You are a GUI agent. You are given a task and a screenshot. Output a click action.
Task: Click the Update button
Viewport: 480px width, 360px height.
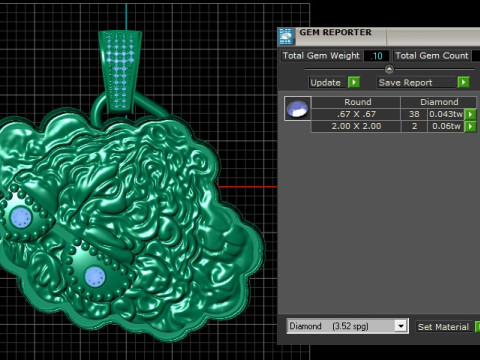pyautogui.click(x=326, y=82)
